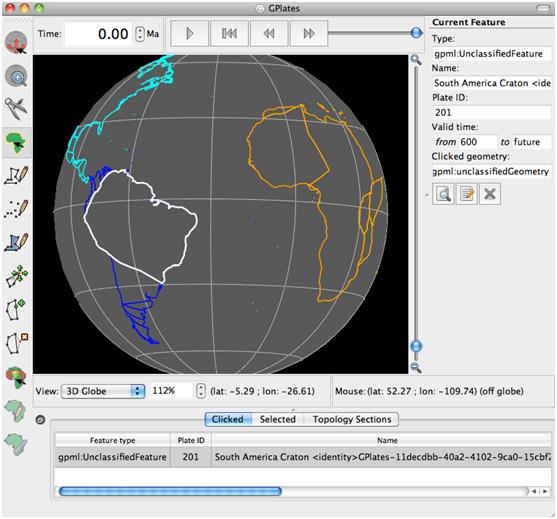
Task: Click the Edit Feature pencil button
Action: [x=466, y=194]
